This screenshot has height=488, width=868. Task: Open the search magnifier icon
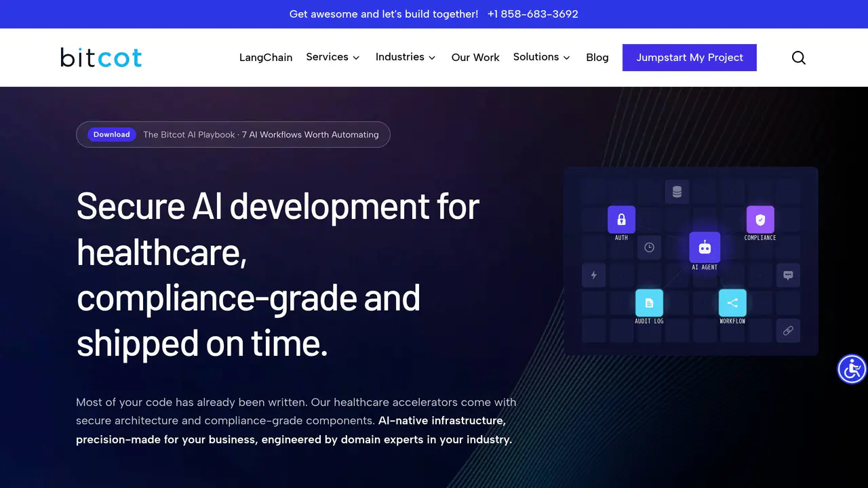[799, 58]
